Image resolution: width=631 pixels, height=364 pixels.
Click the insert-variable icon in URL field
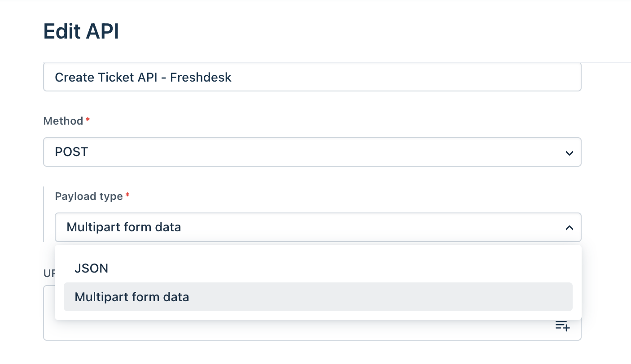pos(562,326)
